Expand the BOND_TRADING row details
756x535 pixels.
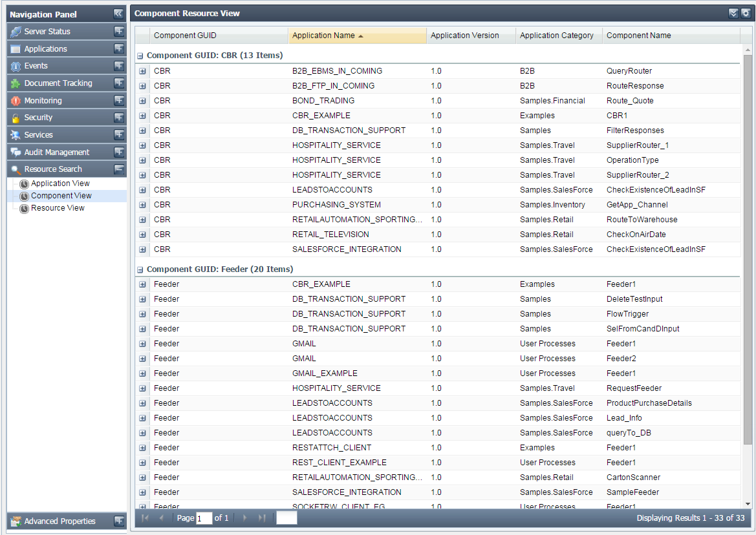tap(142, 101)
